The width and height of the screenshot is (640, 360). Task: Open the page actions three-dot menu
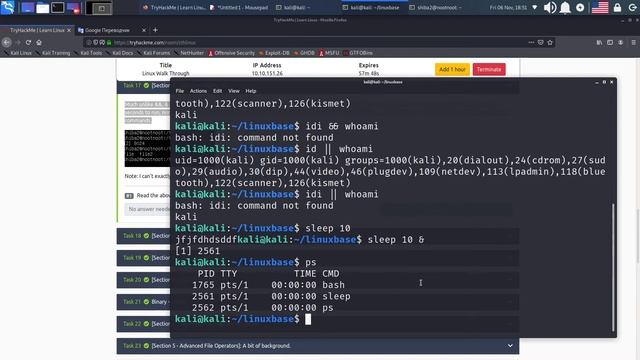pos(531,42)
